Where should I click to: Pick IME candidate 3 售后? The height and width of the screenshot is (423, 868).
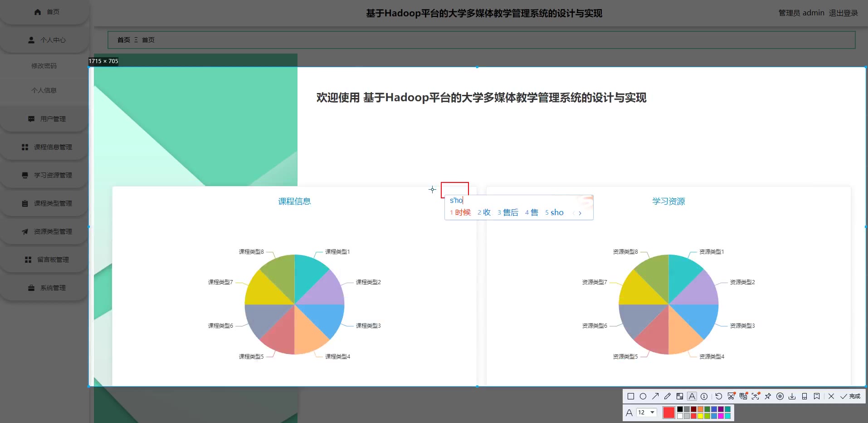[507, 212]
